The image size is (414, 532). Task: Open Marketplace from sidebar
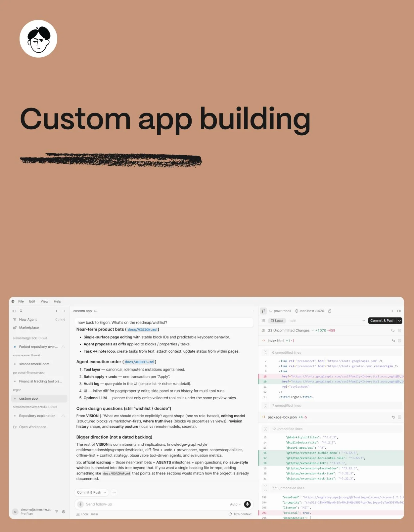click(39, 328)
